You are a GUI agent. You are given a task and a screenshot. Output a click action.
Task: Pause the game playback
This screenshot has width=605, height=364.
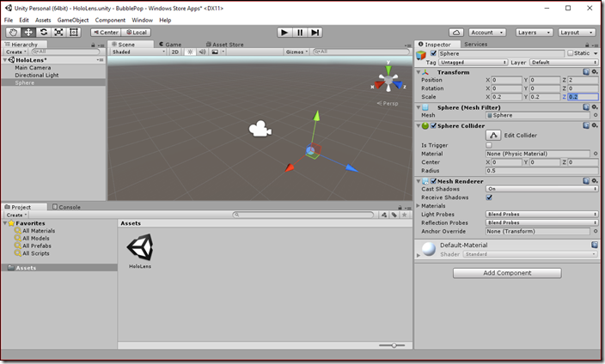(300, 33)
